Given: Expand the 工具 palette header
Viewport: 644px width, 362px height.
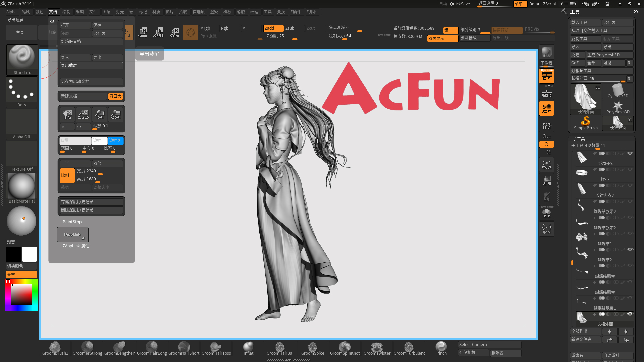Looking at the screenshot, I should [x=575, y=12].
